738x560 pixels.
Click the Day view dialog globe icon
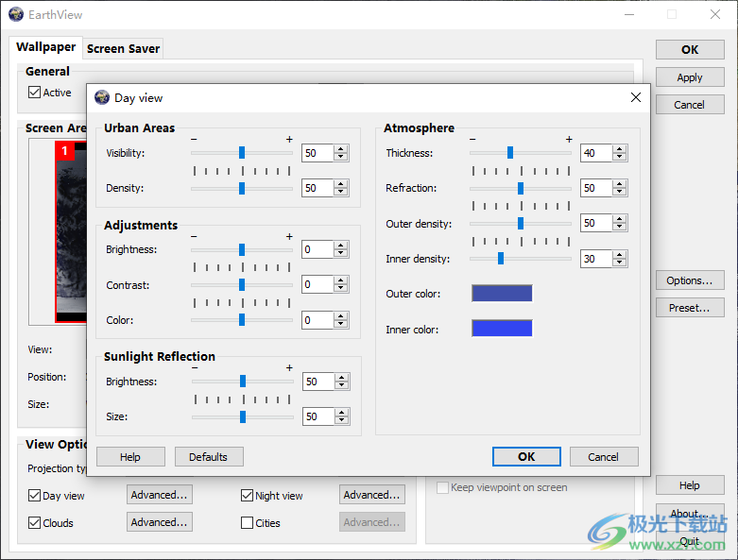click(x=102, y=98)
